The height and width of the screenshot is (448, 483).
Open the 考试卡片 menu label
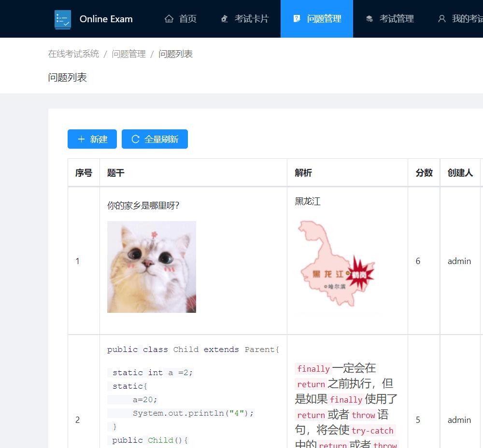coord(252,19)
